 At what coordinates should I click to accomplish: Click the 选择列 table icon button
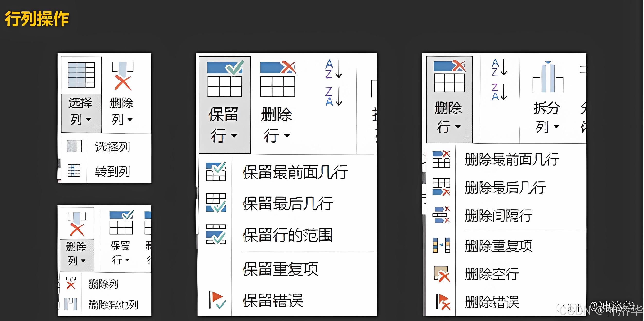coord(81,75)
